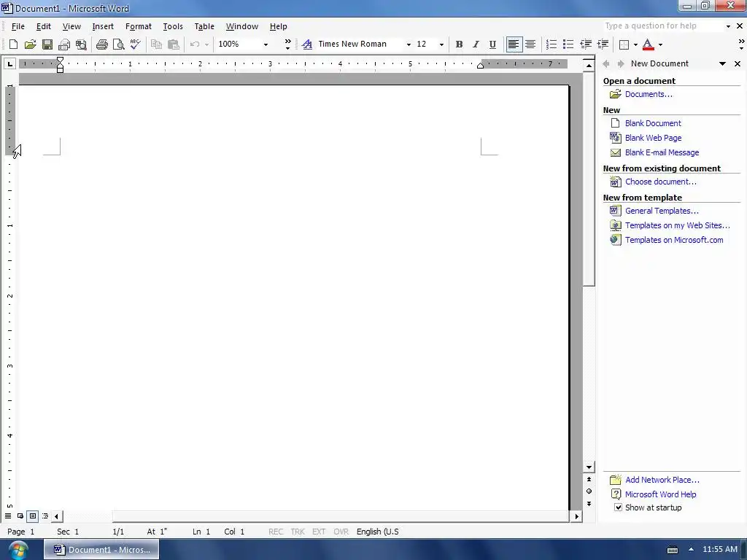Open Select Browse Object round button
The height and width of the screenshot is (560, 747).
589,491
